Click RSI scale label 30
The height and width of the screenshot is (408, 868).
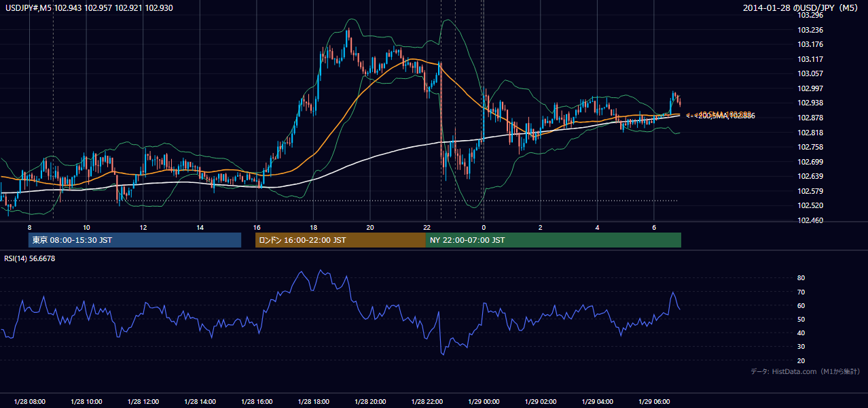point(801,347)
